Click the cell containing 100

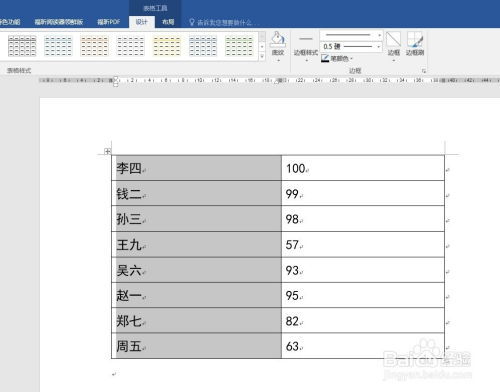[x=363, y=168]
